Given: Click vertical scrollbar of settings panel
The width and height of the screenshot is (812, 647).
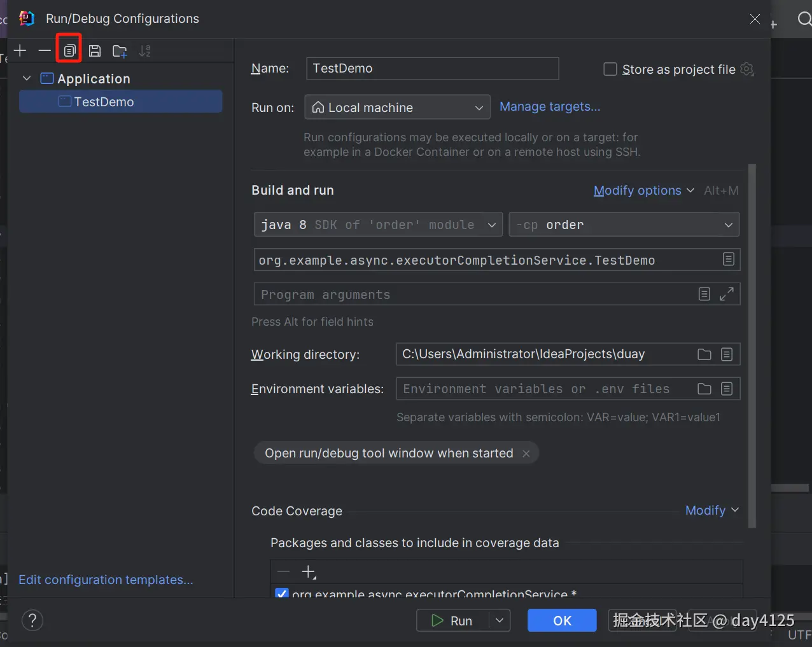Looking at the screenshot, I should click(752, 345).
